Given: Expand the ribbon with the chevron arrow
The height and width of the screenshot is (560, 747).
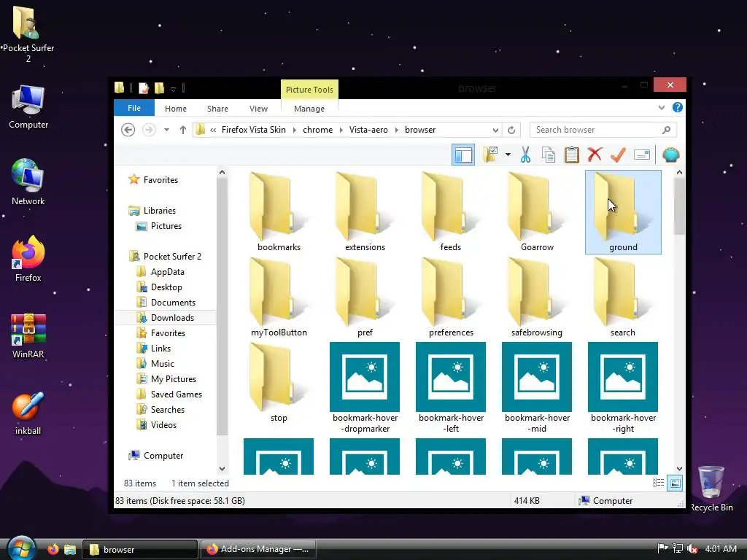Looking at the screenshot, I should (661, 108).
